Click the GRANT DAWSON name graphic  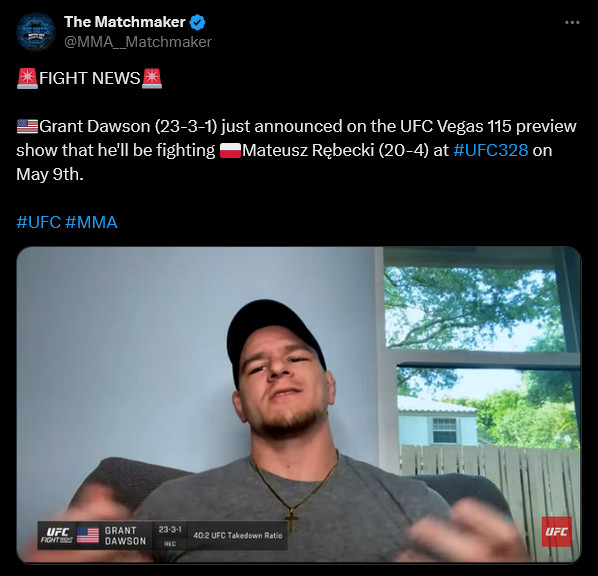[x=125, y=536]
